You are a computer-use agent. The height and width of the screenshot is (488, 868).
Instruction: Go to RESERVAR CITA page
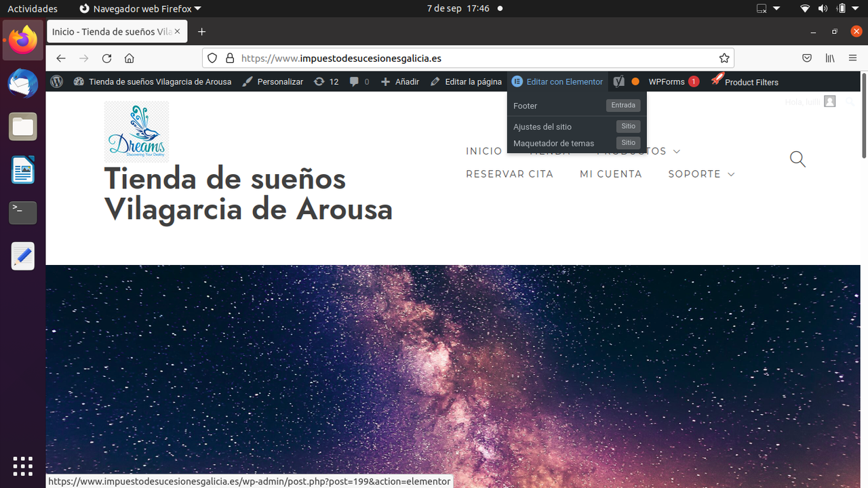(510, 174)
